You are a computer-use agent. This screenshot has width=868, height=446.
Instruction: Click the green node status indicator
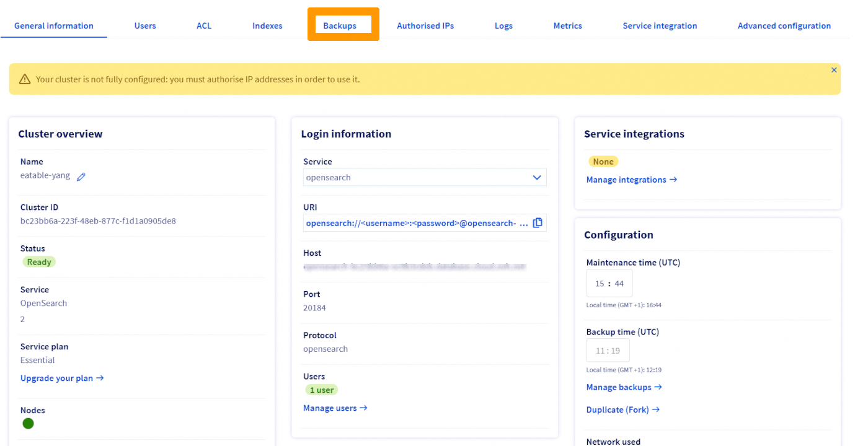point(28,424)
